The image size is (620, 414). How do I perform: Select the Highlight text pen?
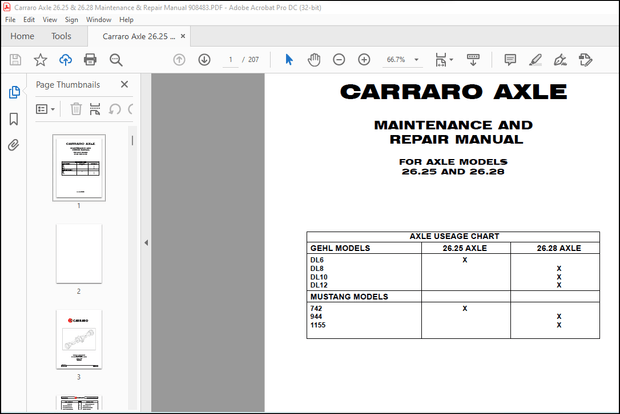coord(535,60)
